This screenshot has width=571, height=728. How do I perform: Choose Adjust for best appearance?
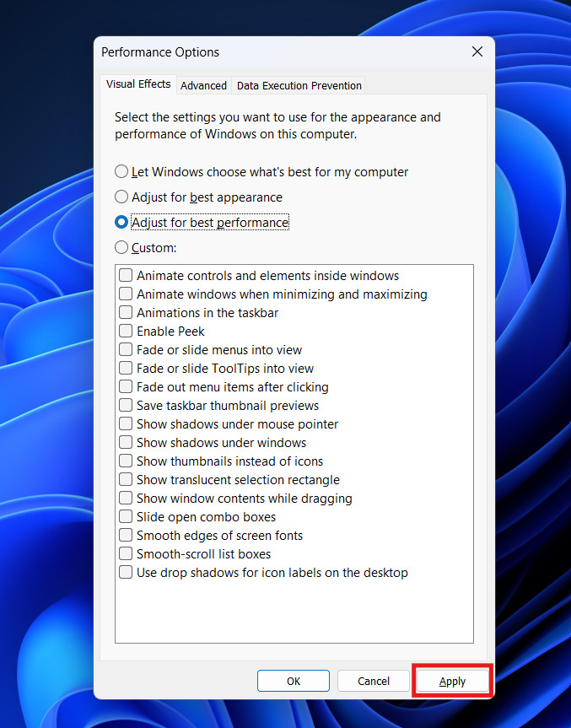122,197
